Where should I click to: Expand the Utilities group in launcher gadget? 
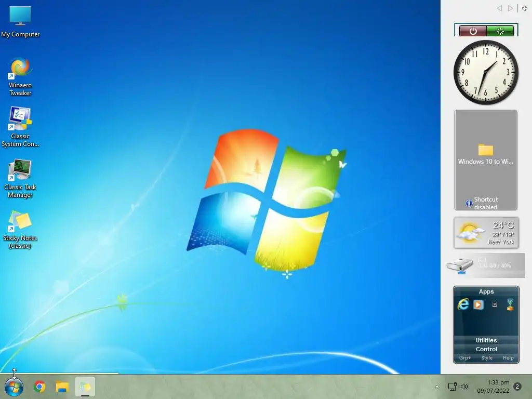click(486, 340)
